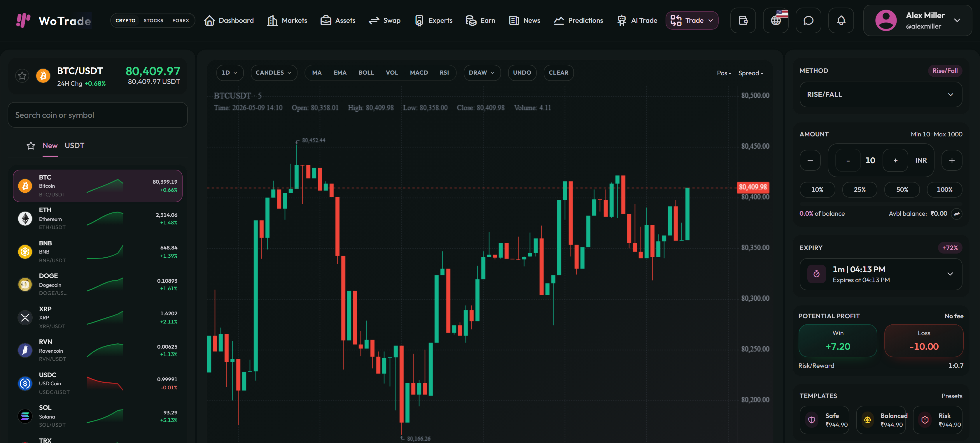Open the News page
The width and height of the screenshot is (980, 443).
[525, 20]
